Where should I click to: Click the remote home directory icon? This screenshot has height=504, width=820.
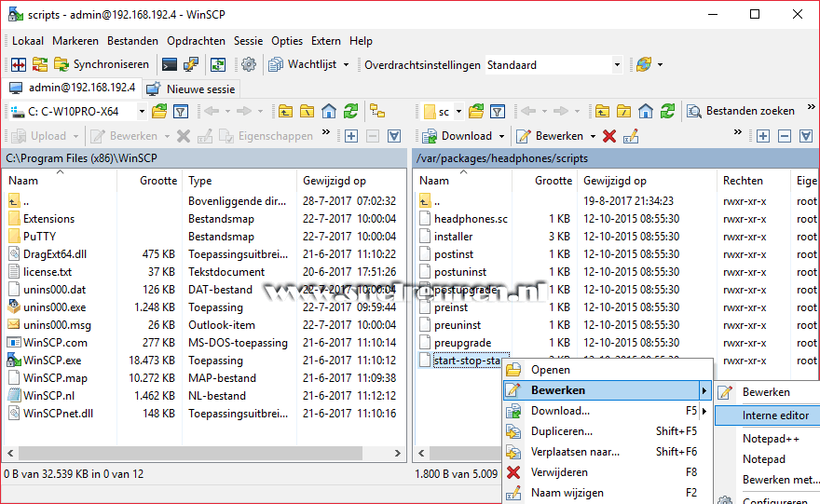(x=646, y=111)
